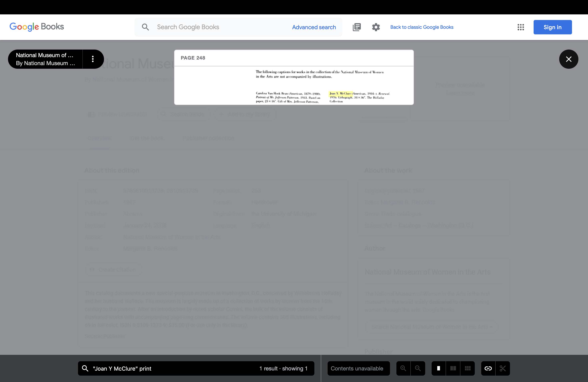Screen dimensions: 588x382
Task: Toggle the grid/thumbnail view icon
Action: coord(468,368)
